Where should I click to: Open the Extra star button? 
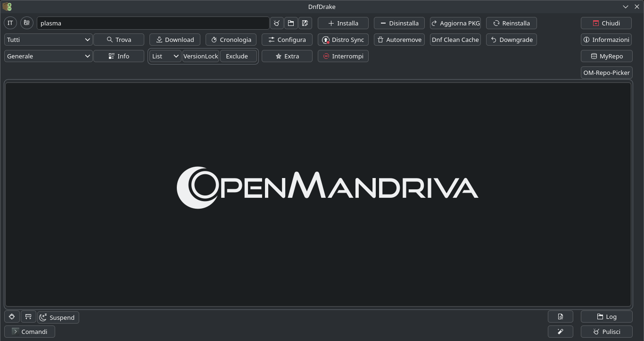pyautogui.click(x=287, y=56)
